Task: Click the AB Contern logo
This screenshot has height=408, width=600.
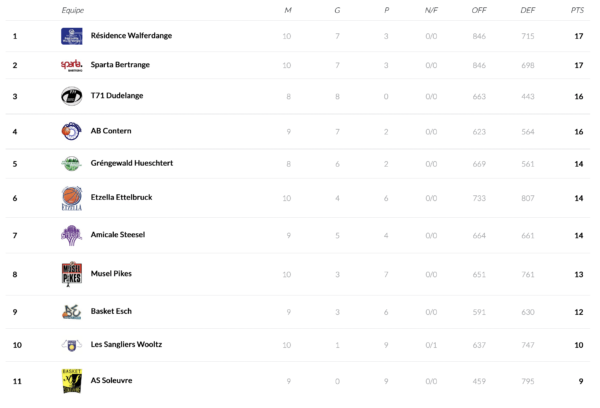Action: coord(71,131)
